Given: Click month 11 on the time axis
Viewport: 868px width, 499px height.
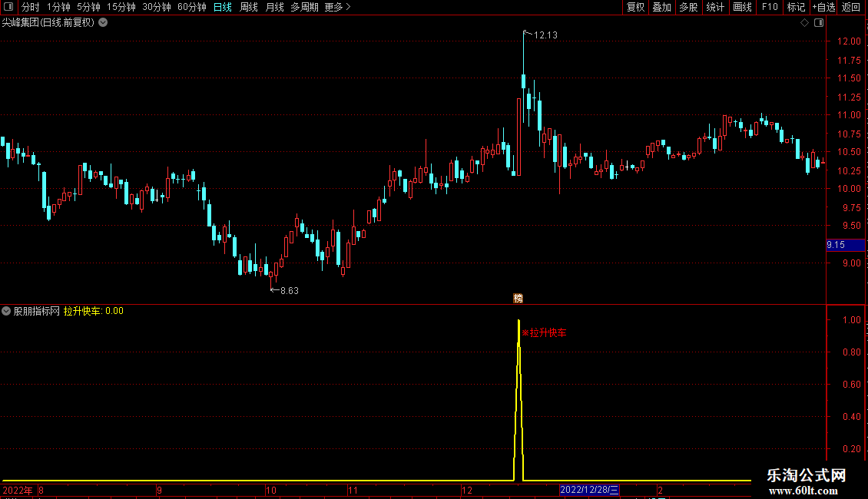Looking at the screenshot, I should (353, 490).
